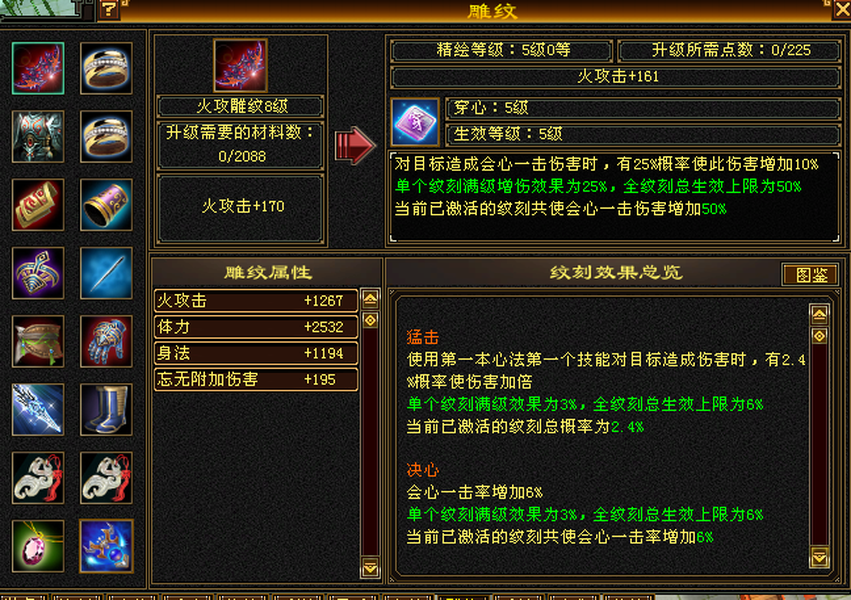The width and height of the screenshot is (851, 600).
Task: Click the attribute list scroll down arrow
Action: pos(371,567)
